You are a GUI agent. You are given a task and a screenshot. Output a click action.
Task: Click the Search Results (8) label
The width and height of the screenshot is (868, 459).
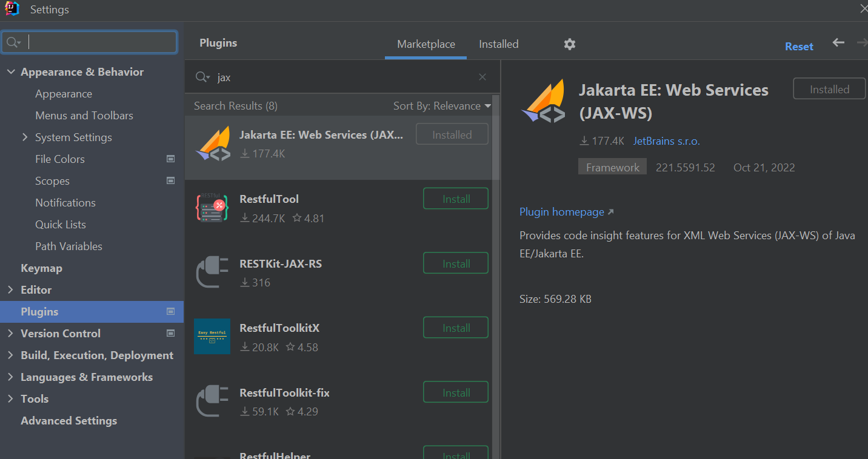(x=236, y=106)
